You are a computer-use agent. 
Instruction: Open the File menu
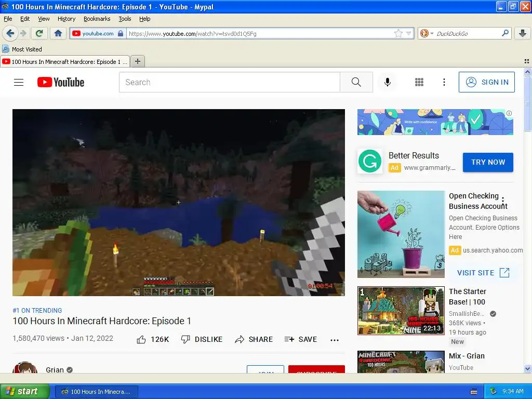[x=8, y=19]
